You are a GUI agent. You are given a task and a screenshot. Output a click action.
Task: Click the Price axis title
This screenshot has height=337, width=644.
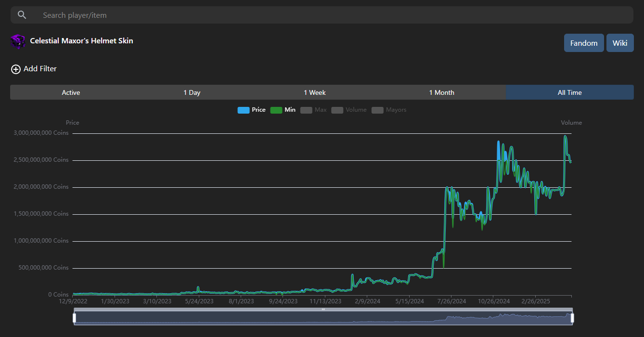[x=73, y=123]
